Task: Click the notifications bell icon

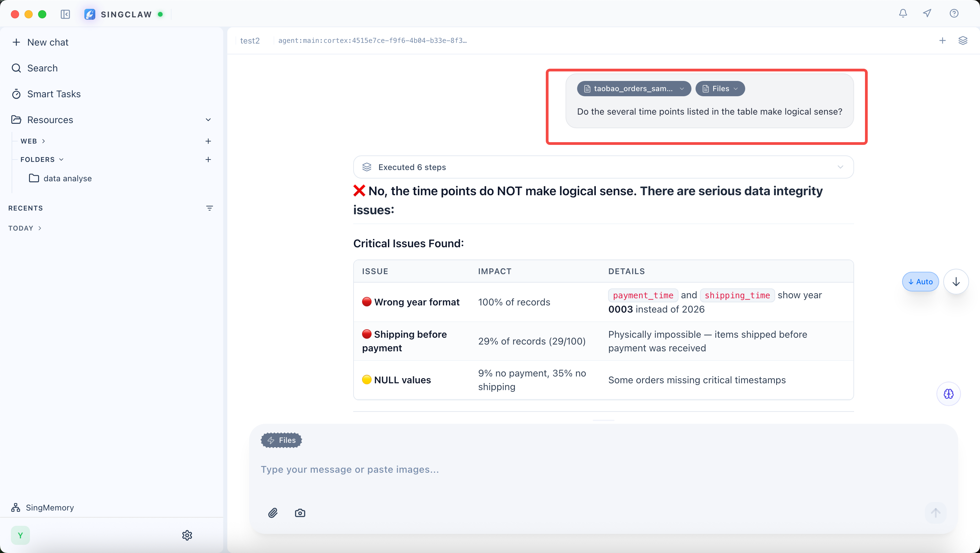Action: point(903,14)
